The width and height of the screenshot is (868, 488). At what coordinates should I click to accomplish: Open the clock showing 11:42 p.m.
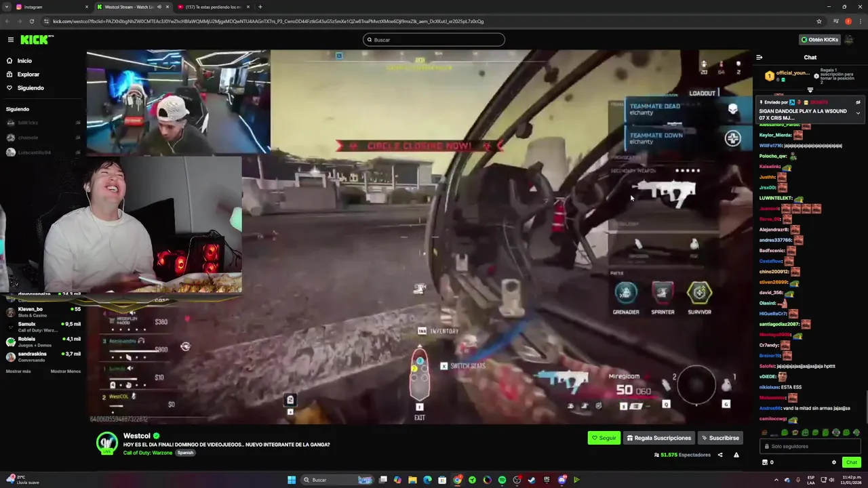tap(851, 480)
